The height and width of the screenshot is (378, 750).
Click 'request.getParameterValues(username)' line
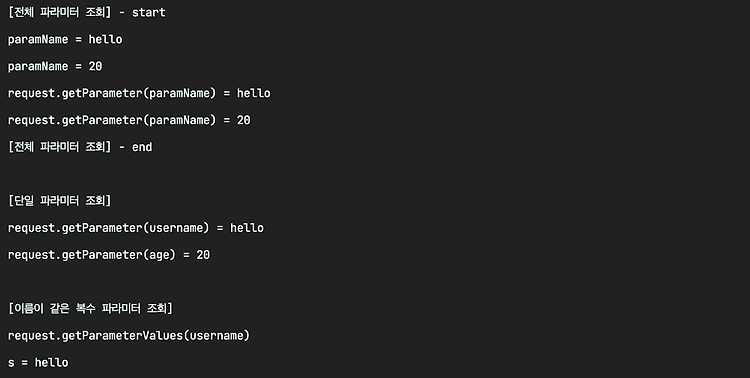click(129, 335)
